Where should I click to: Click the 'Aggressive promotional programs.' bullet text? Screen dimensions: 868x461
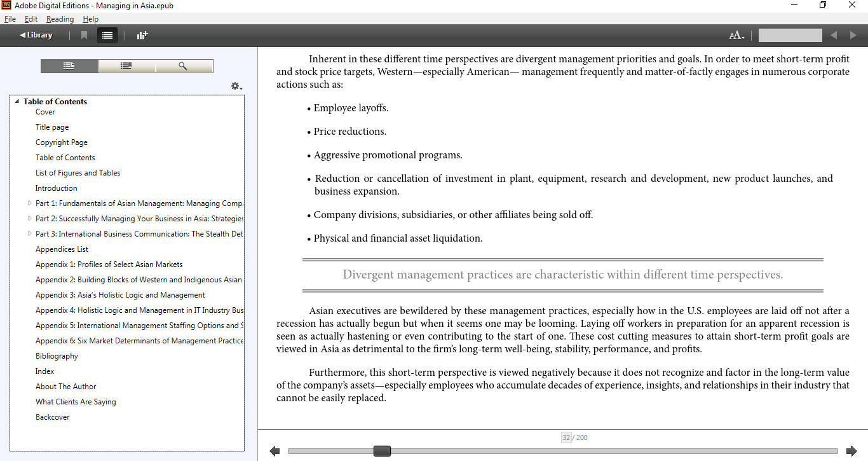pos(388,155)
